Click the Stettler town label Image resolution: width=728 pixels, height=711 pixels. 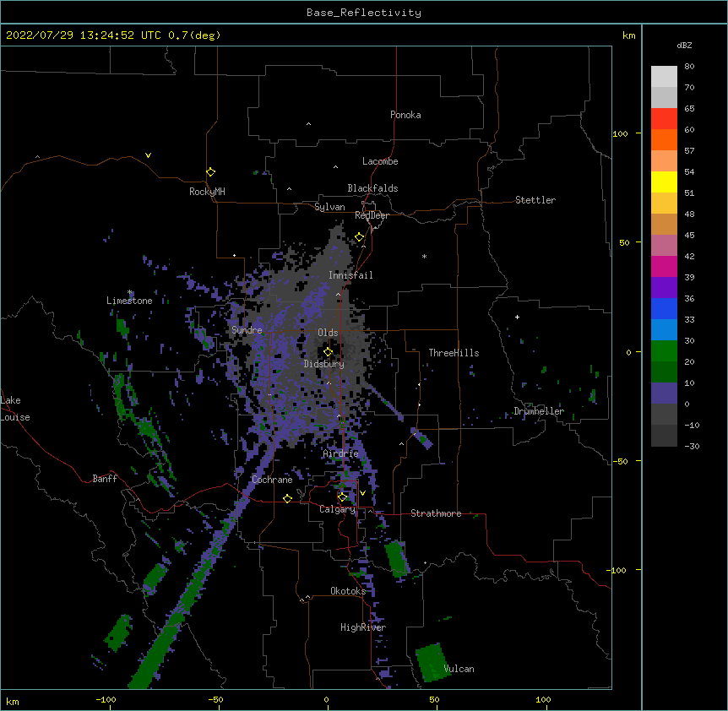(535, 200)
